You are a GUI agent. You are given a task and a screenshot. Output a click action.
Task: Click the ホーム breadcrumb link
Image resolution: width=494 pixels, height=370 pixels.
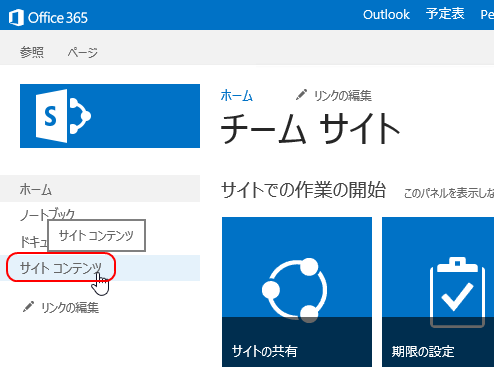coord(237,96)
